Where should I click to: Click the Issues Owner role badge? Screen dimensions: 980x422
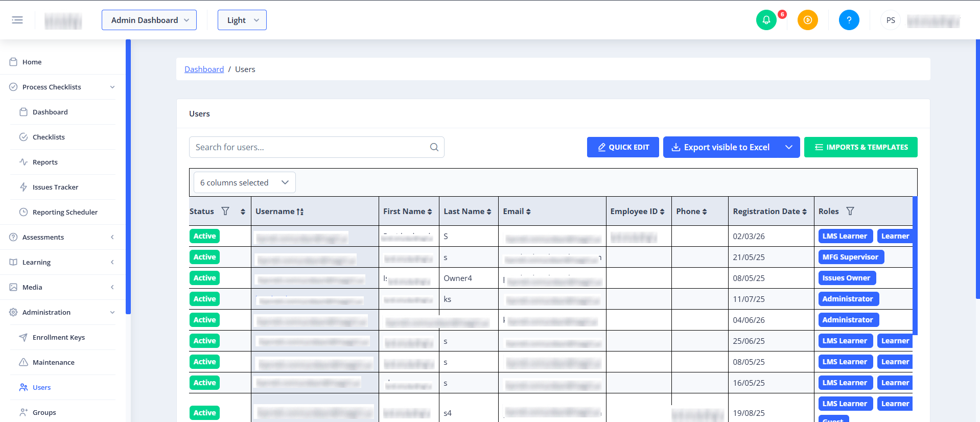[847, 278]
